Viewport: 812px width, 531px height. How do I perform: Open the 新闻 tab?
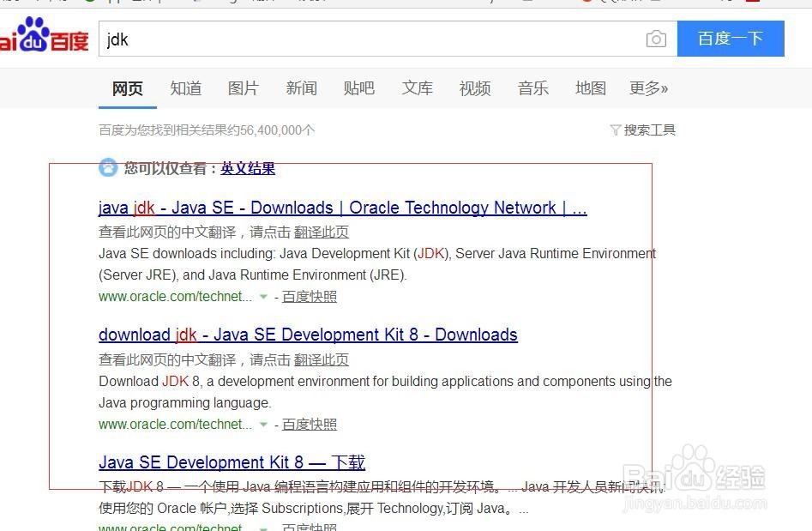point(302,88)
